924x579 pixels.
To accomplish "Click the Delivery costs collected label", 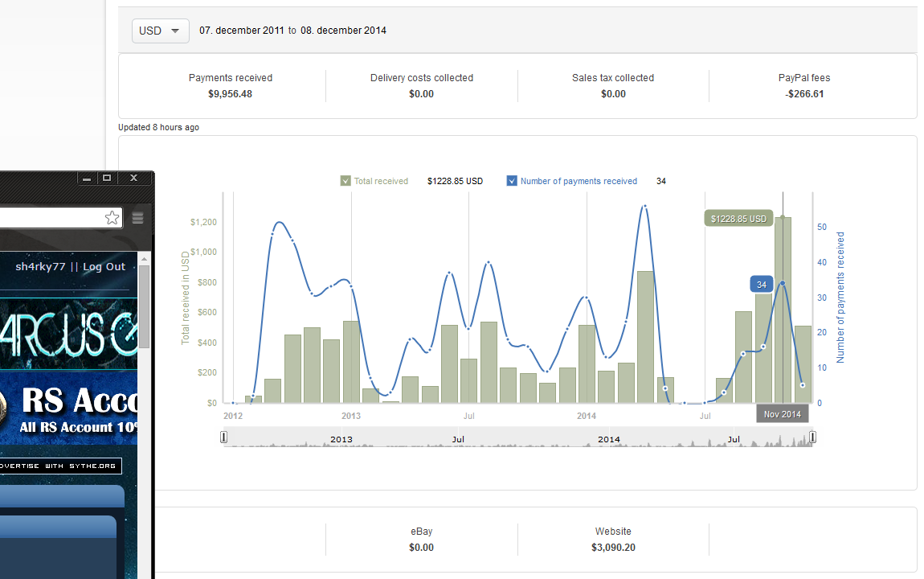I will 421,78.
